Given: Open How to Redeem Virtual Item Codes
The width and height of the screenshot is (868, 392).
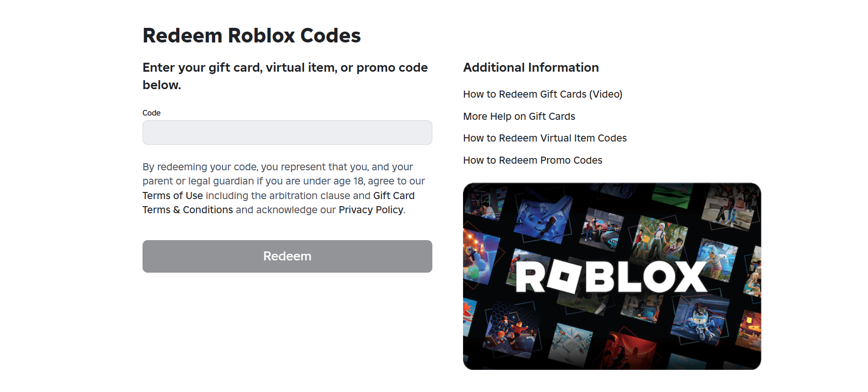Looking at the screenshot, I should (545, 138).
